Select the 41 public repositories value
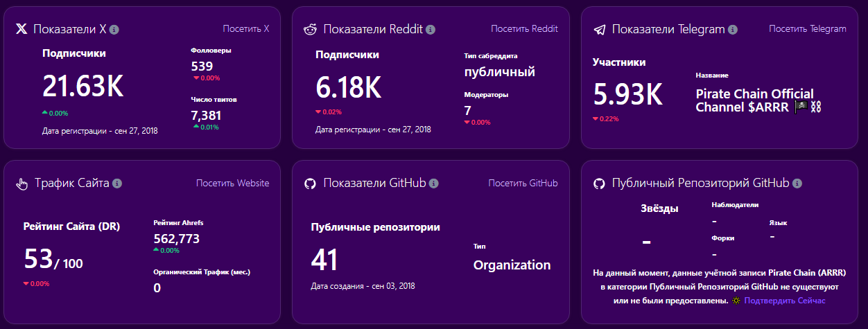868x329 pixels. click(x=324, y=260)
